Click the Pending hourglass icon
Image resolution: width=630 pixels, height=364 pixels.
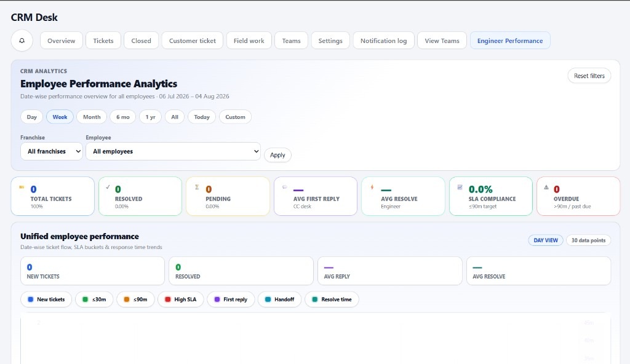tap(197, 187)
